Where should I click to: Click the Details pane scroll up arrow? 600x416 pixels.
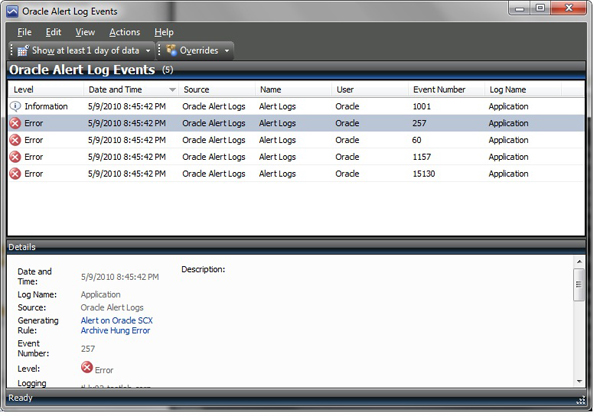click(578, 262)
